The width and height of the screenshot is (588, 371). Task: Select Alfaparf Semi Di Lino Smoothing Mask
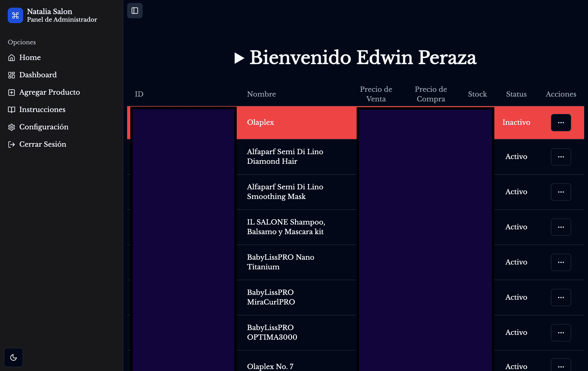click(285, 192)
